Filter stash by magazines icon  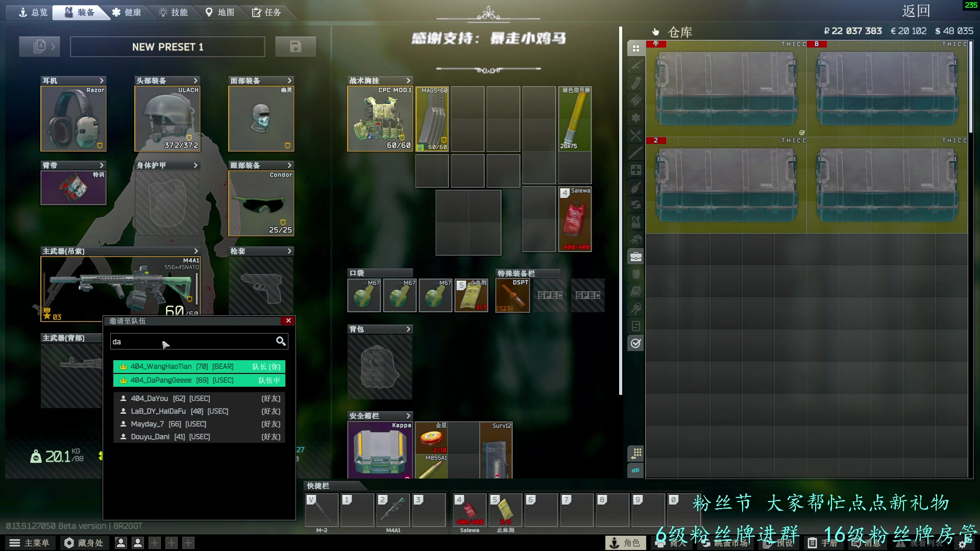click(635, 83)
